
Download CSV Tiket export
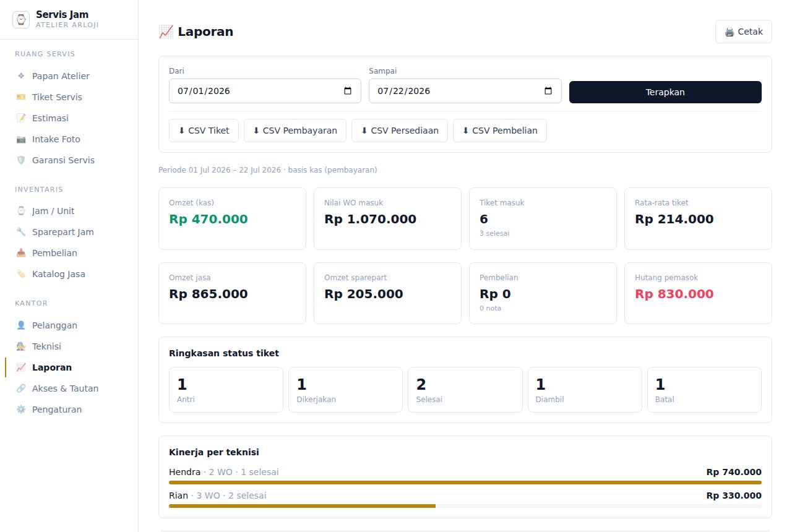click(204, 131)
